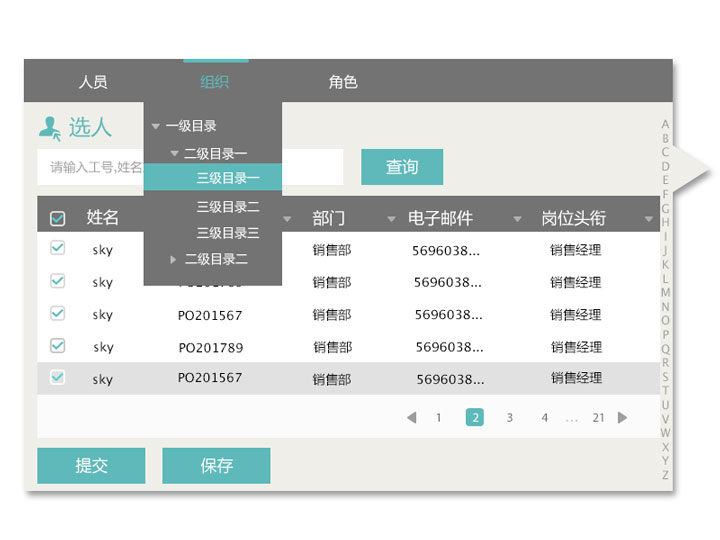The width and height of the screenshot is (720, 540).
Task: Jump to letter D in index
Action: pyautogui.click(x=665, y=166)
